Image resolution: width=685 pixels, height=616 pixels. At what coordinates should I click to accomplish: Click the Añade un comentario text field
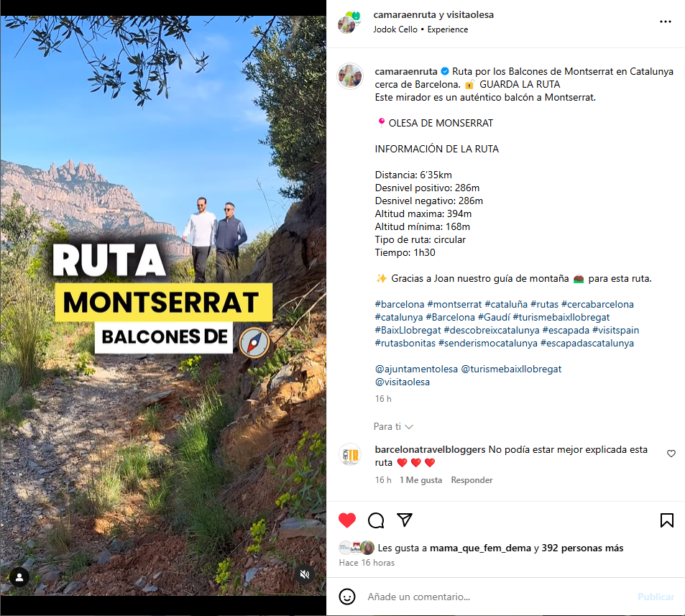(x=498, y=597)
